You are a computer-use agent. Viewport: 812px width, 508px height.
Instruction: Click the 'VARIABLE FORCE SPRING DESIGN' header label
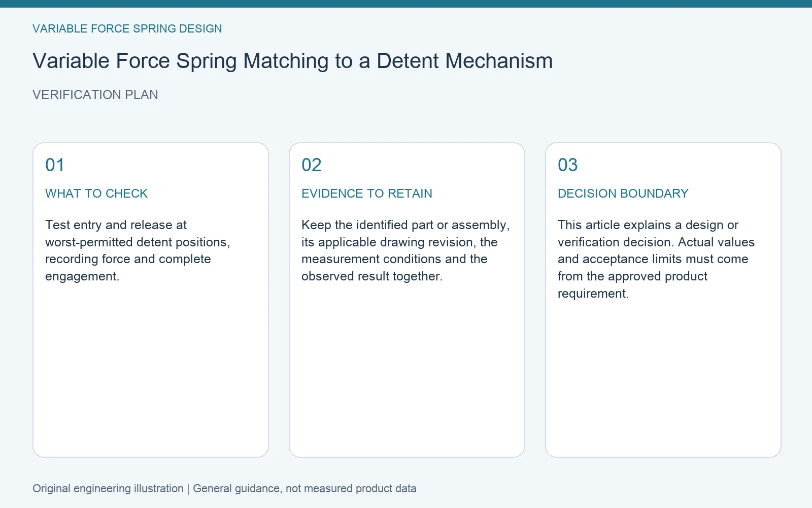click(x=127, y=29)
